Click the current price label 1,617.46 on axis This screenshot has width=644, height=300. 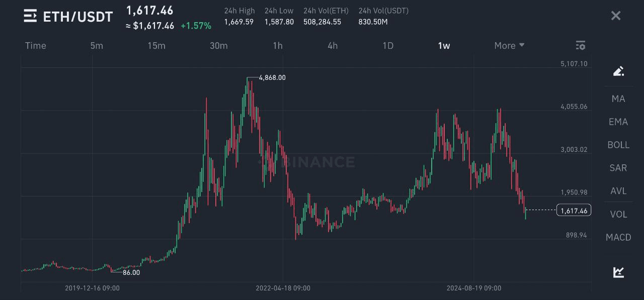(574, 211)
